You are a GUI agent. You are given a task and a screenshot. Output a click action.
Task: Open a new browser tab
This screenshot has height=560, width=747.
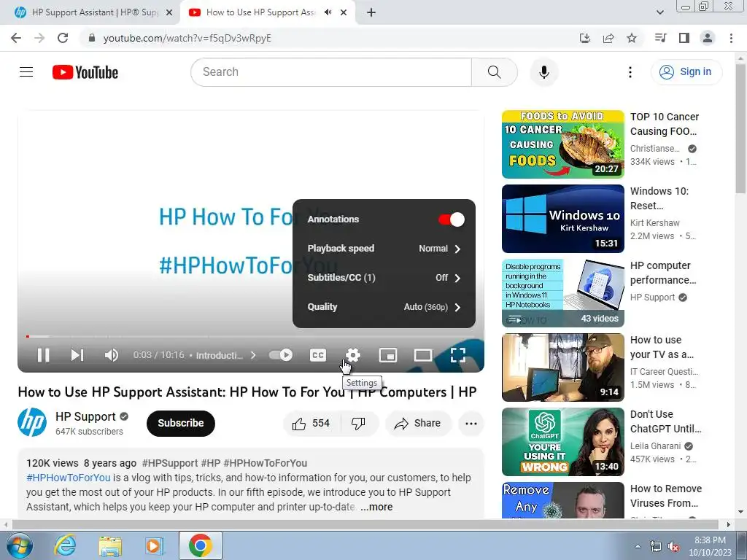pyautogui.click(x=371, y=12)
